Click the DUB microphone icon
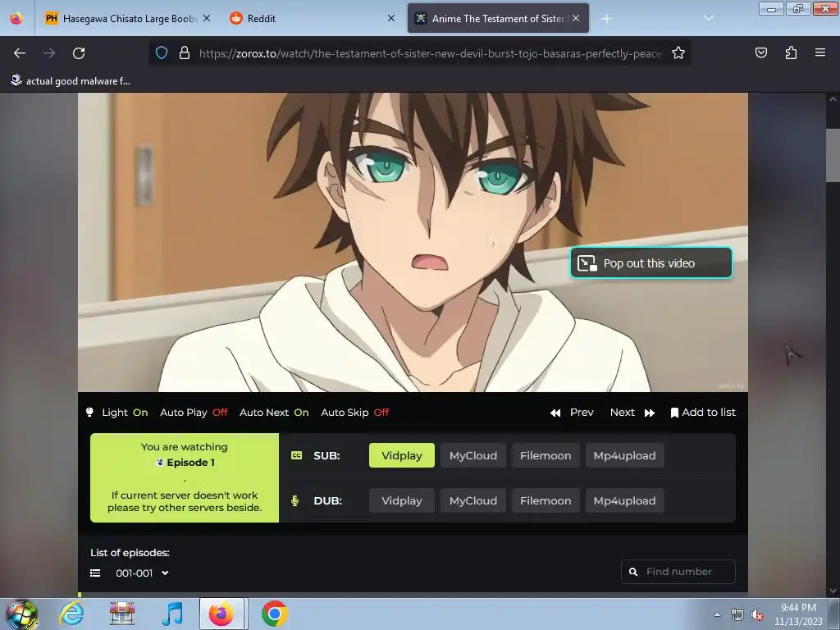840x630 pixels. pos(294,501)
